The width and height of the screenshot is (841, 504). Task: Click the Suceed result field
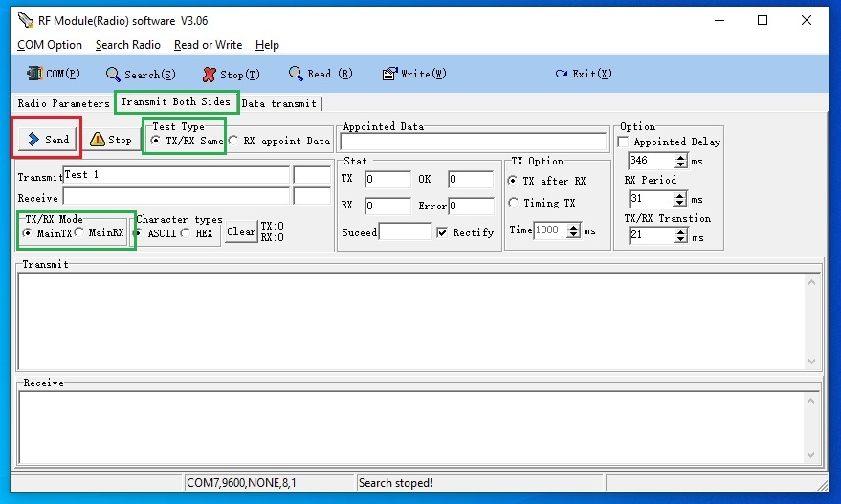(405, 231)
